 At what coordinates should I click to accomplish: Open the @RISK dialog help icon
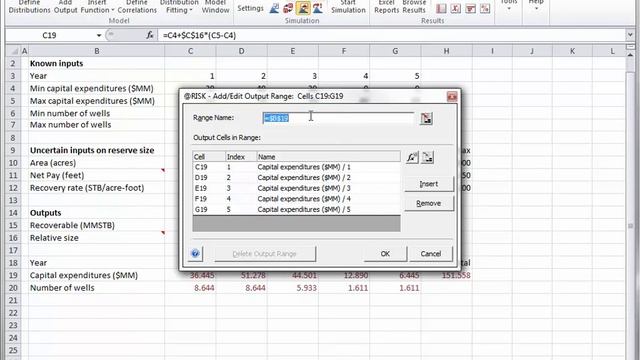(x=195, y=253)
